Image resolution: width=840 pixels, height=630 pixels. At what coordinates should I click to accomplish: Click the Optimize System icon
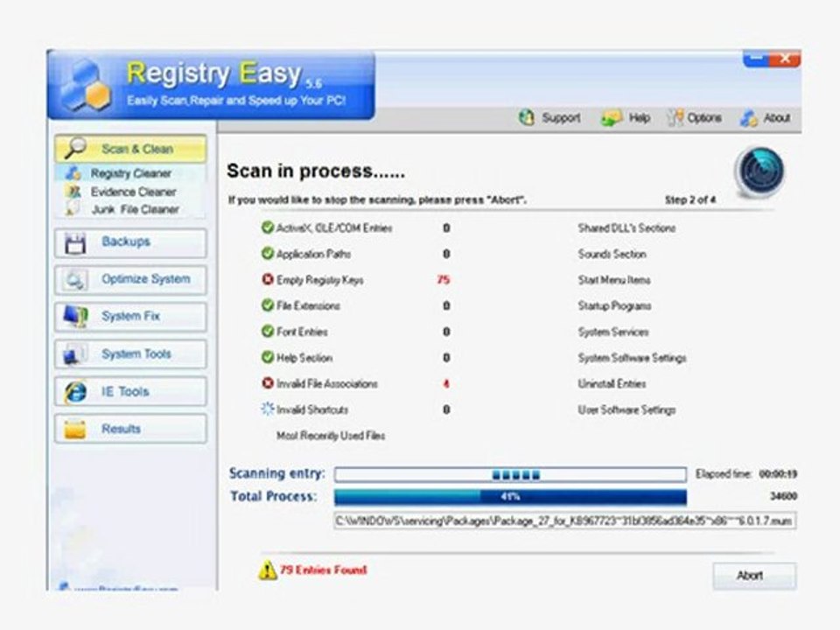click(75, 280)
